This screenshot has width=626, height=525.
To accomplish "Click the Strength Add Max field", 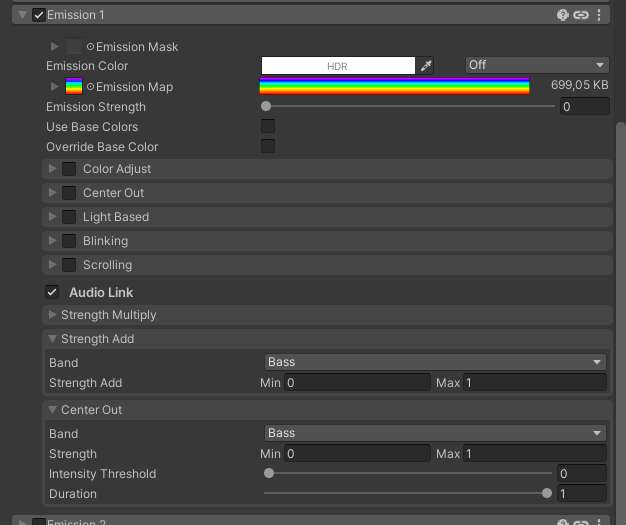I will 535,383.
